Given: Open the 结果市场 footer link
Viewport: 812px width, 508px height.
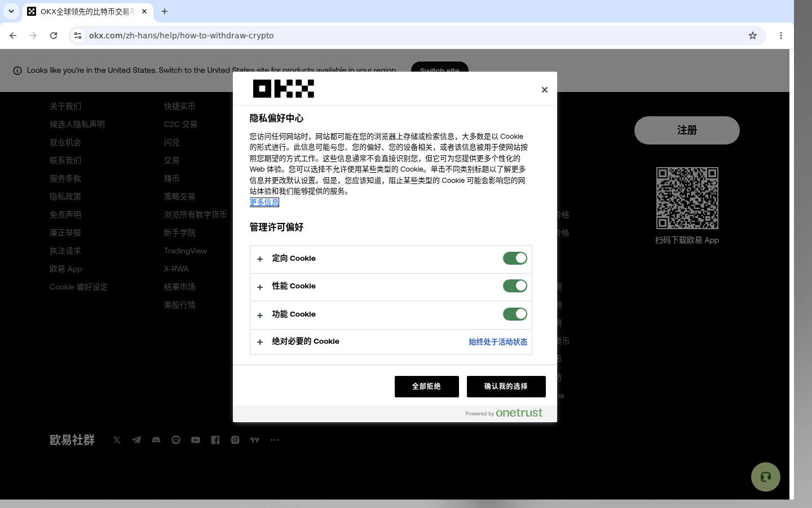Looking at the screenshot, I should click(x=180, y=287).
